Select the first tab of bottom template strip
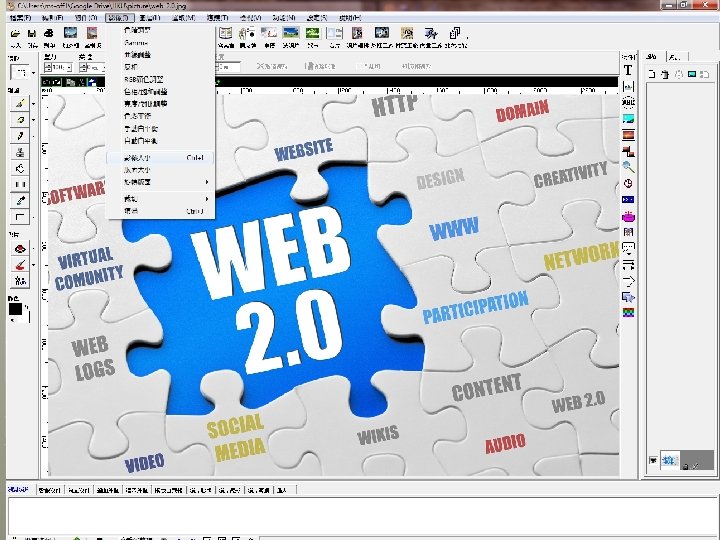 coord(18,489)
